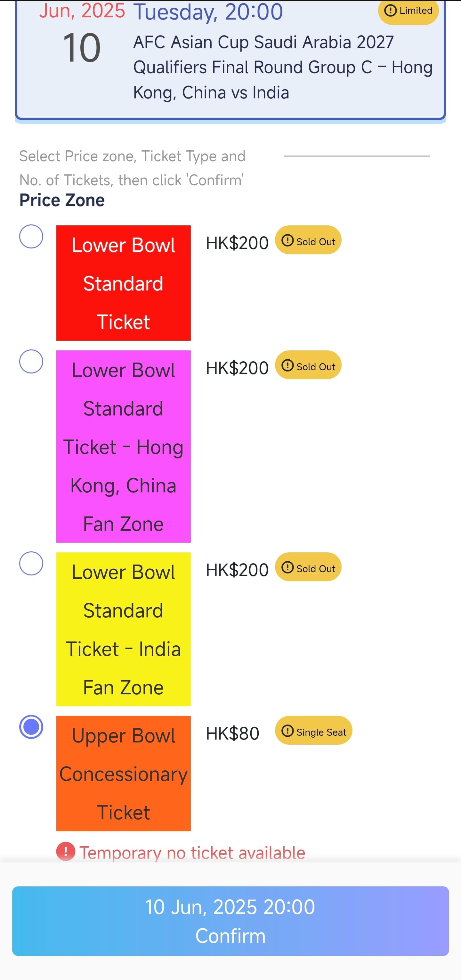Image resolution: width=461 pixels, height=980 pixels.
Task: Select the Hong Kong vs India event card
Action: point(230,59)
